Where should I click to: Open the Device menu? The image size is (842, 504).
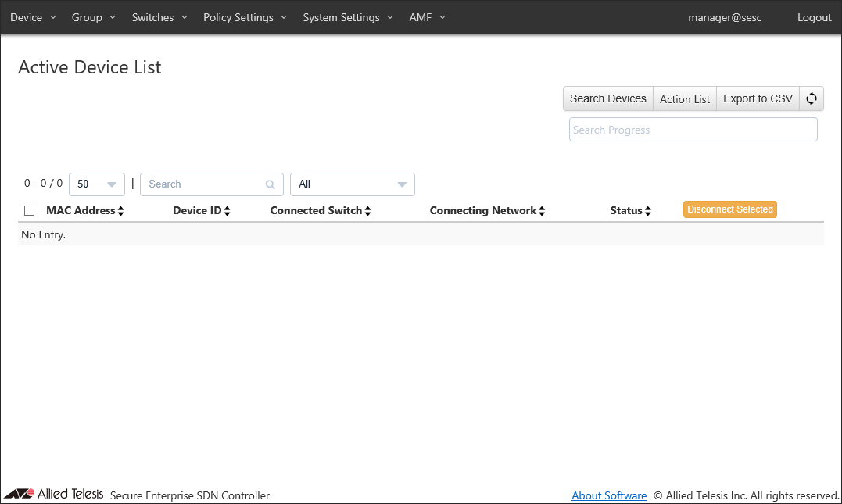pyautogui.click(x=33, y=17)
